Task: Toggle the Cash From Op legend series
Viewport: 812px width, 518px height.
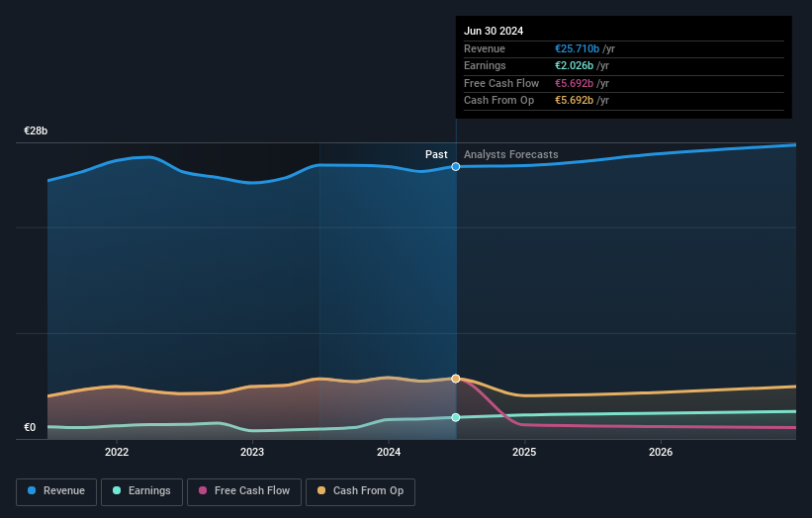Action: (360, 491)
